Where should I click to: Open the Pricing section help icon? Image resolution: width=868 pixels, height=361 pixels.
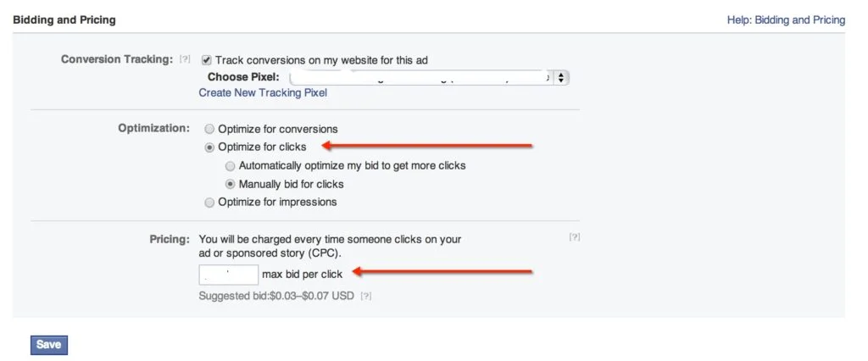pos(575,238)
